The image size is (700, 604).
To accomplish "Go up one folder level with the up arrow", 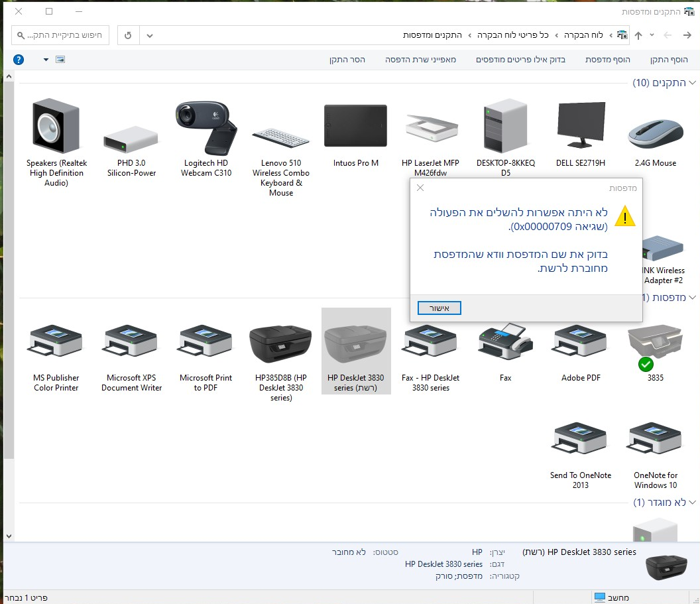I will 638,35.
